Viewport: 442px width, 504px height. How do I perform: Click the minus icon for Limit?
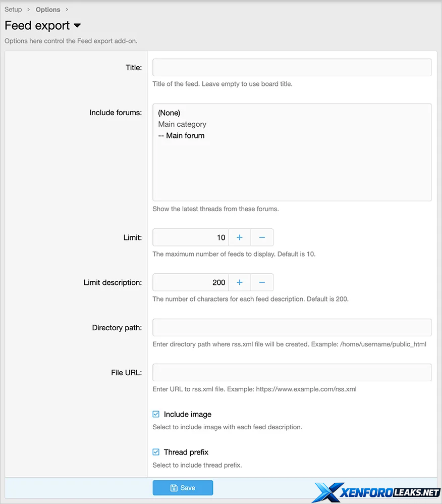point(262,237)
